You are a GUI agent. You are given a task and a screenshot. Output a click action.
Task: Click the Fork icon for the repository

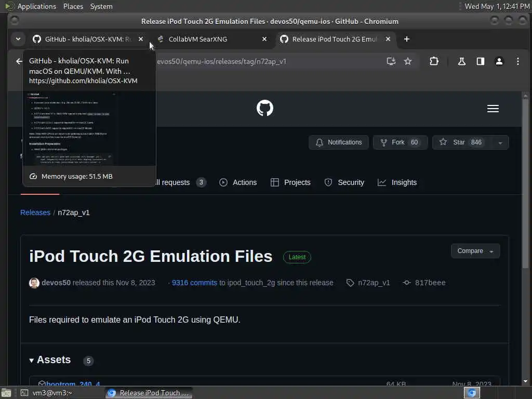[384, 142]
